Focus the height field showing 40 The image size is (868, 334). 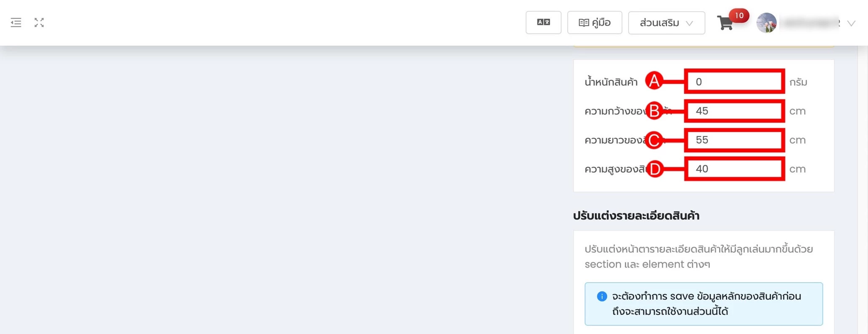[734, 169]
